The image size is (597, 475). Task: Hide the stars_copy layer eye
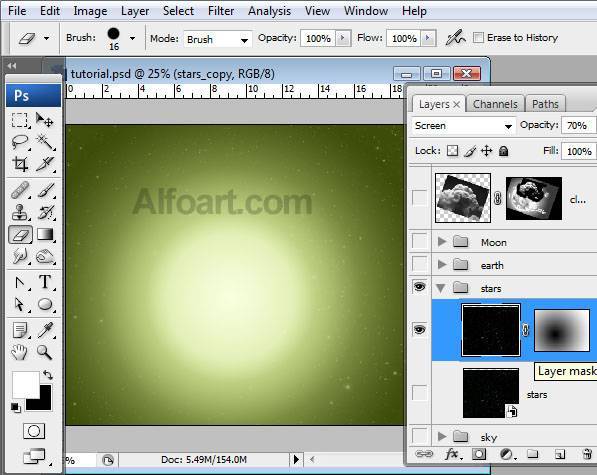click(x=420, y=329)
